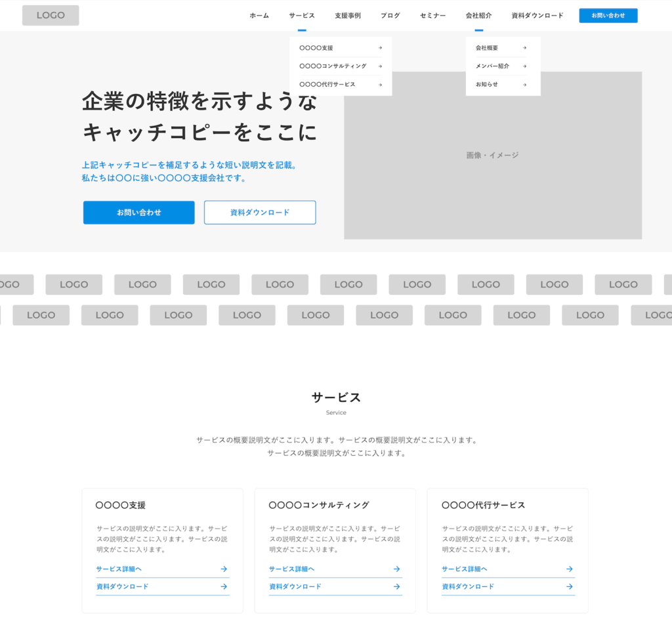Click the hero お問い合わせ button
Viewport: 672px width, 629px height.
[x=138, y=213]
